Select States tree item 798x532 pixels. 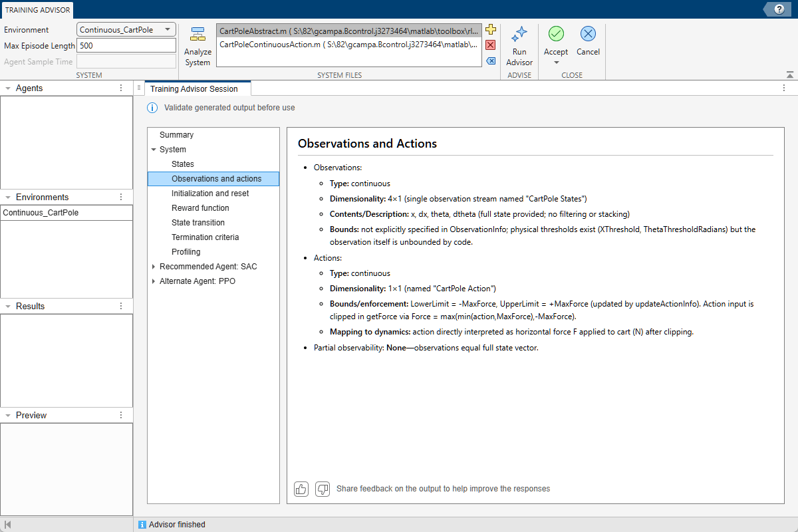(x=183, y=164)
